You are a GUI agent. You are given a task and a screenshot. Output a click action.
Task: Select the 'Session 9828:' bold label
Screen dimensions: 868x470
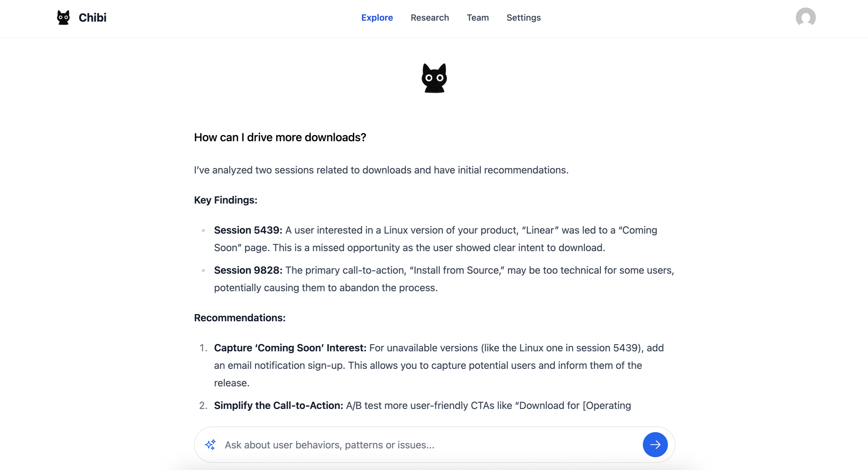click(x=248, y=270)
